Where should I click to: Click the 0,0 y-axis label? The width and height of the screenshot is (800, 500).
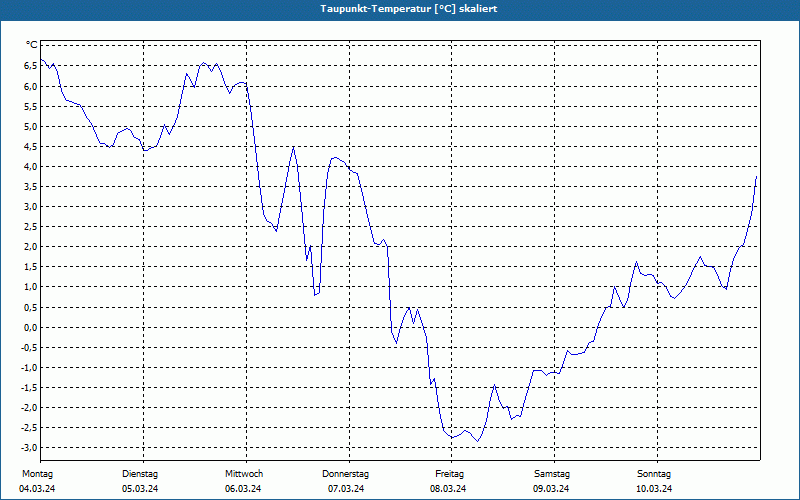[x=31, y=327]
